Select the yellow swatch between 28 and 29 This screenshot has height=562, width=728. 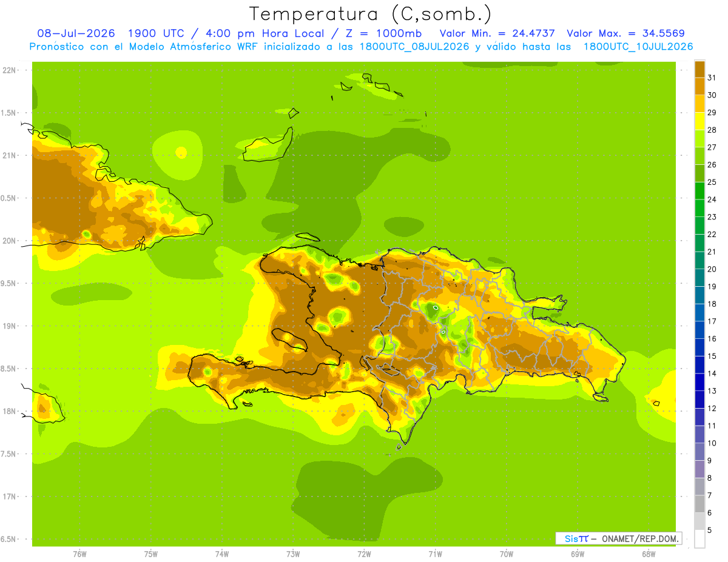click(699, 121)
